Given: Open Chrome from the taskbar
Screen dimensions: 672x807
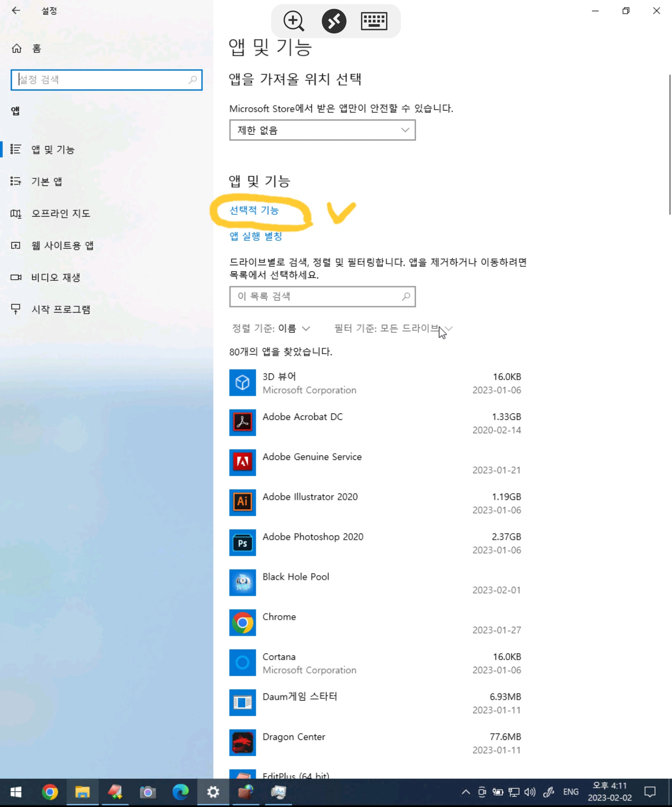Looking at the screenshot, I should click(x=50, y=792).
